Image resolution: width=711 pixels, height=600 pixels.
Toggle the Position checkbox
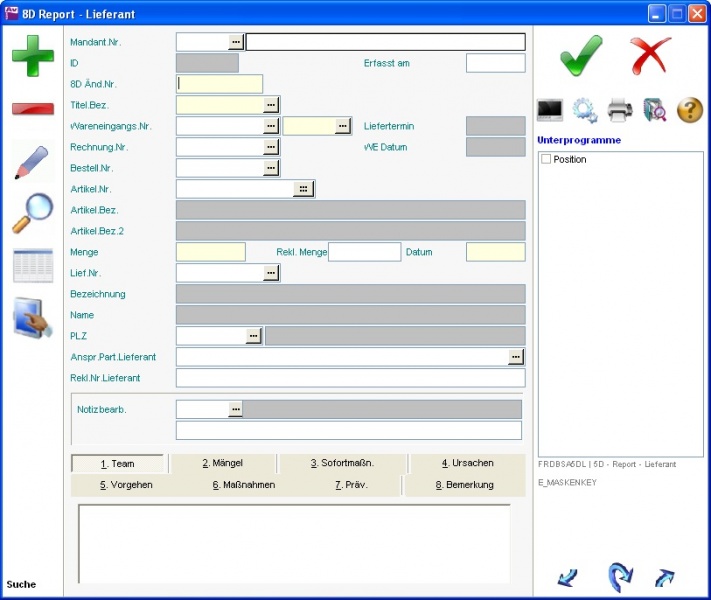[546, 159]
